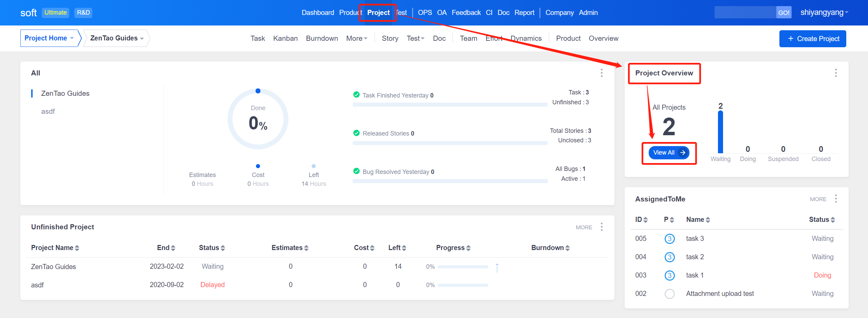
Task: Open the Dashboard top menu item
Action: 317,13
